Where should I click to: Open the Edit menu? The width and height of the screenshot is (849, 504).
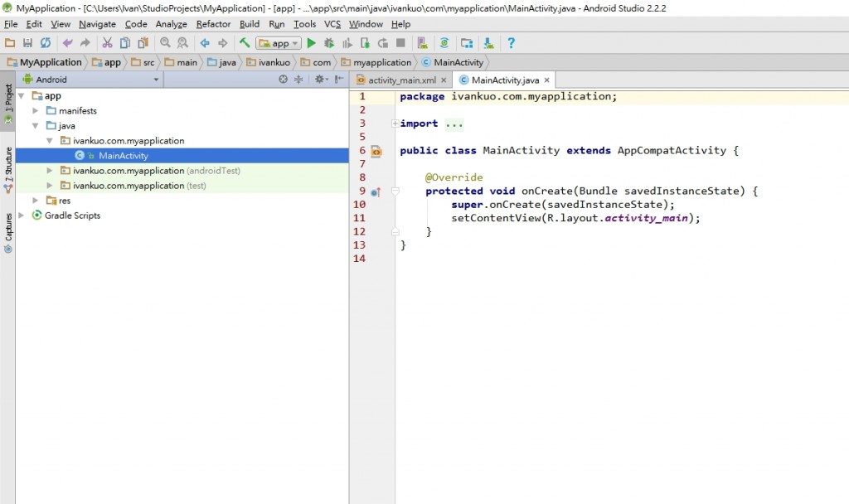tap(34, 24)
